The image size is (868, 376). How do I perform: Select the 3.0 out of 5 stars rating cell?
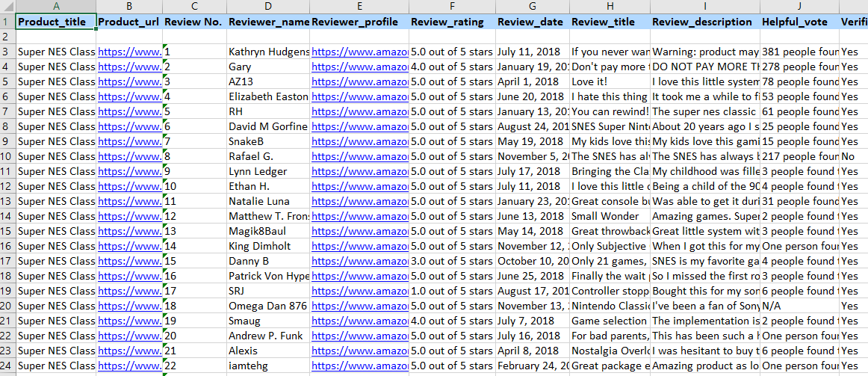coord(452,261)
